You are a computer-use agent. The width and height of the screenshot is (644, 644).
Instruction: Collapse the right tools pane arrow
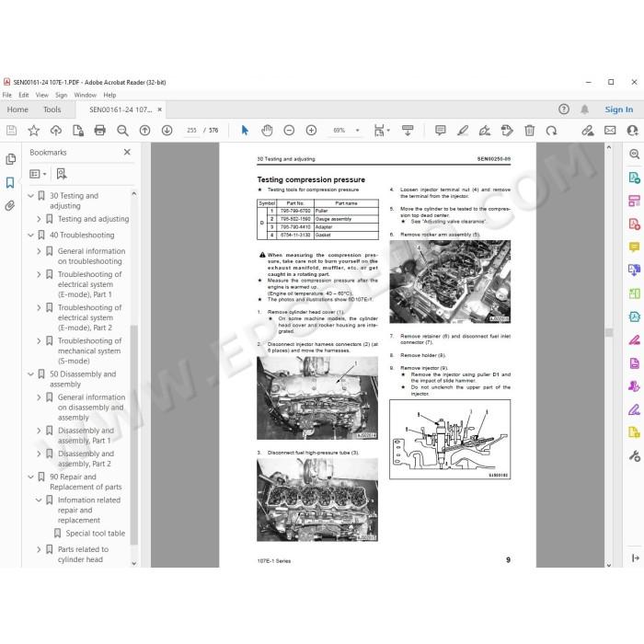click(x=636, y=558)
